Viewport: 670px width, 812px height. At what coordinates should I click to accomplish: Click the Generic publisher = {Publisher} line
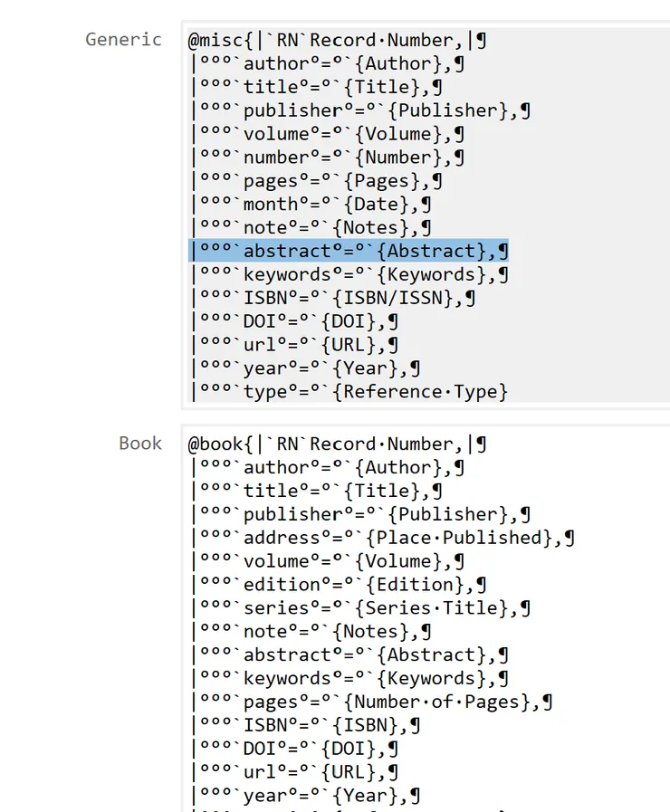[x=361, y=110]
